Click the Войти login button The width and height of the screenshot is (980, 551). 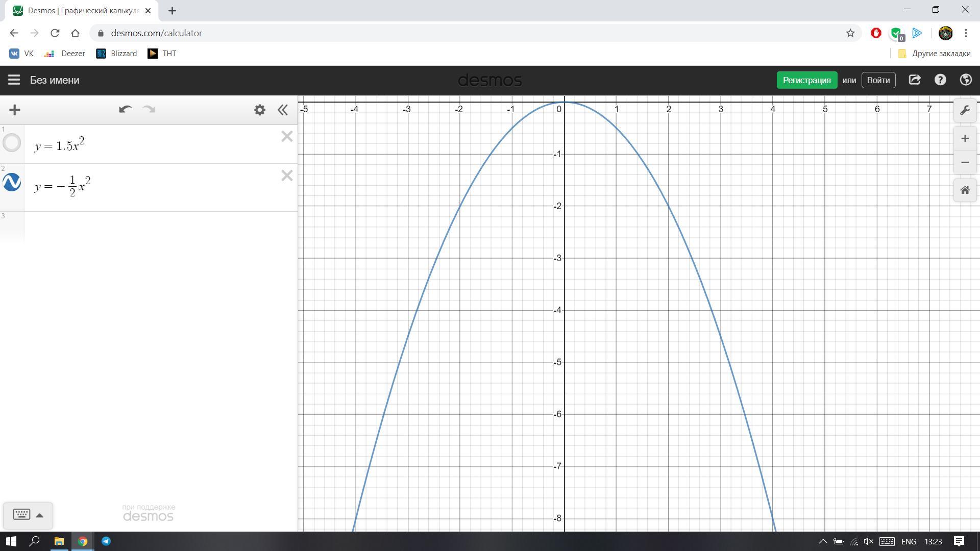pyautogui.click(x=878, y=80)
